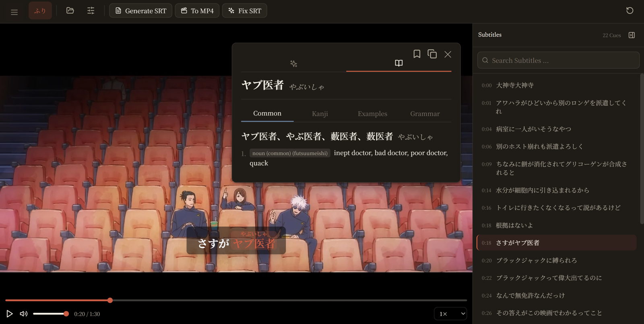The height and width of the screenshot is (324, 644).
Task: Copy the dictionary entry
Action: click(x=432, y=54)
